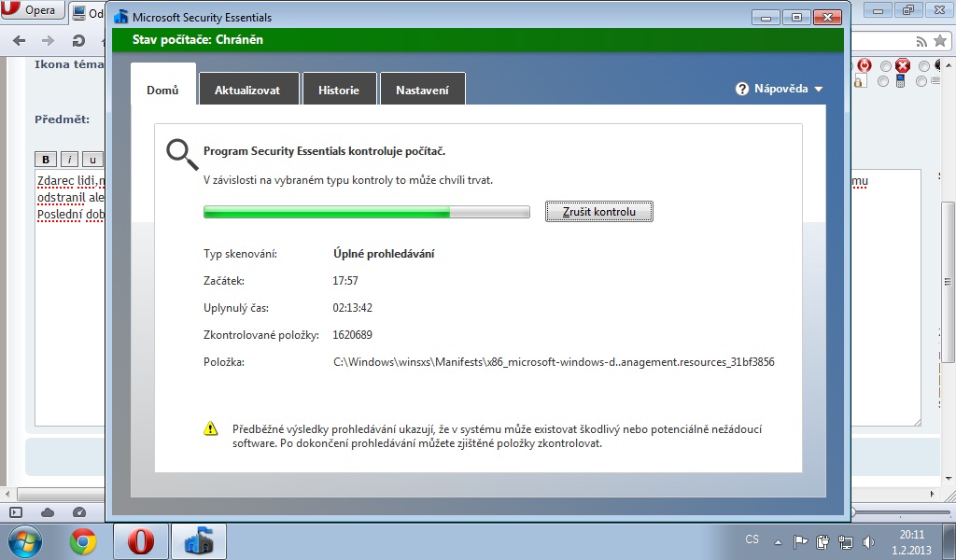Go forward in the Opera window

[x=48, y=41]
